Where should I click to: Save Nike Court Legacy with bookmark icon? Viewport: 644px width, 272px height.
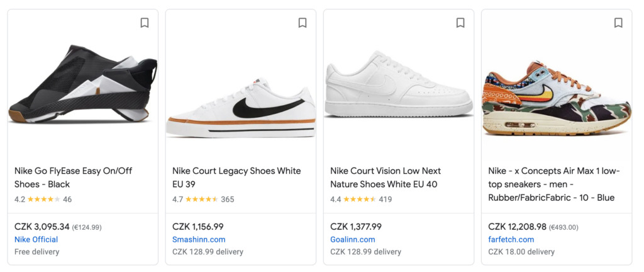(x=303, y=23)
